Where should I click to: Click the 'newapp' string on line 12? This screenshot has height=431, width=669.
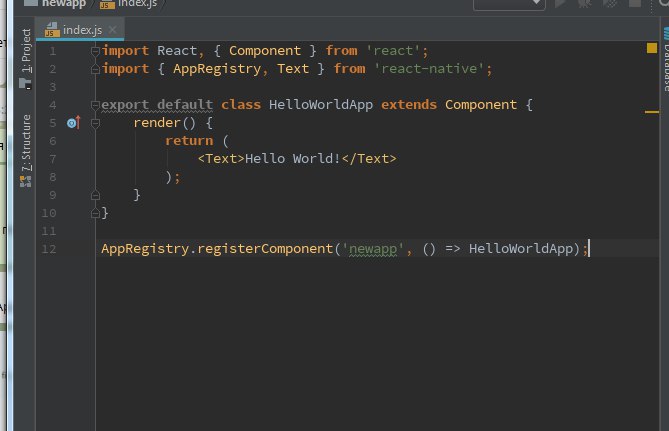tap(373, 249)
